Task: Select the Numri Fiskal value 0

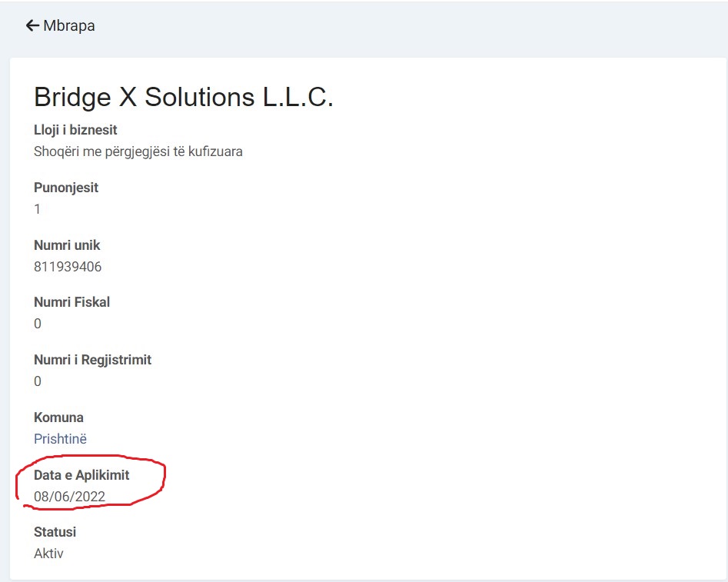Action: click(38, 324)
